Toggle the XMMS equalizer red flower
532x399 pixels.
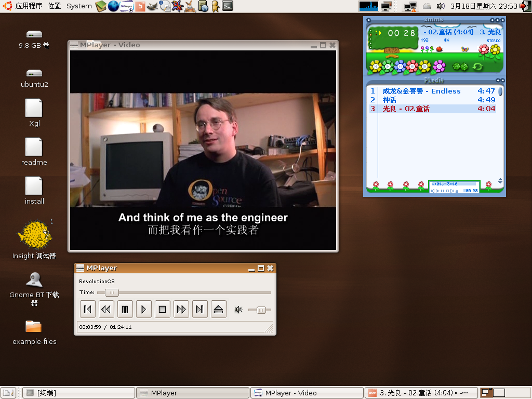click(484, 50)
